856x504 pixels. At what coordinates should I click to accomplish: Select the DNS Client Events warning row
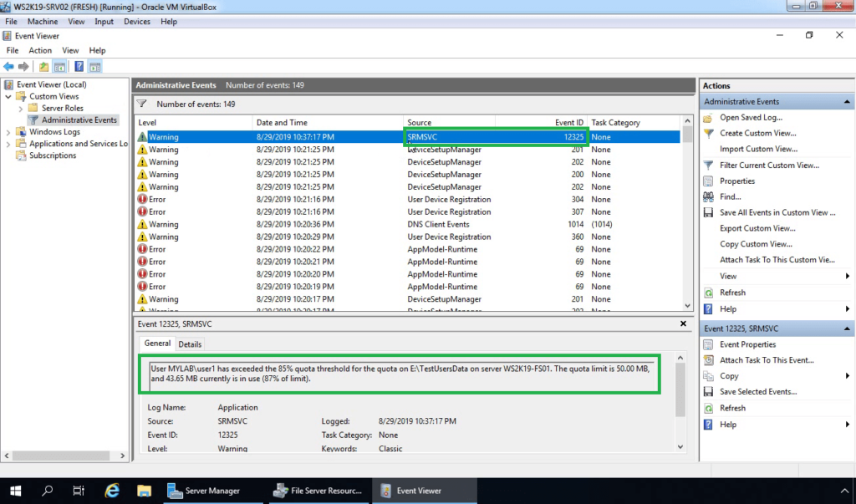click(x=408, y=225)
